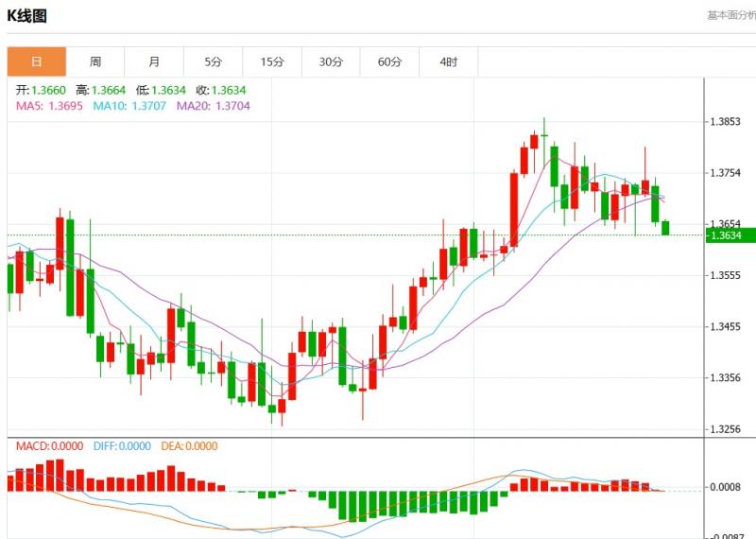
Task: Click the MA5 indicator label
Action: 49,106
